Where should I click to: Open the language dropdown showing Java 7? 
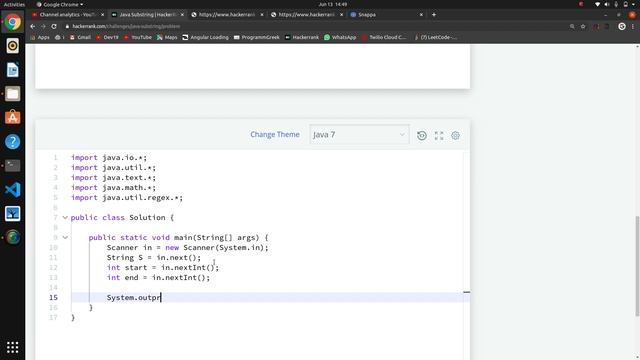[359, 135]
